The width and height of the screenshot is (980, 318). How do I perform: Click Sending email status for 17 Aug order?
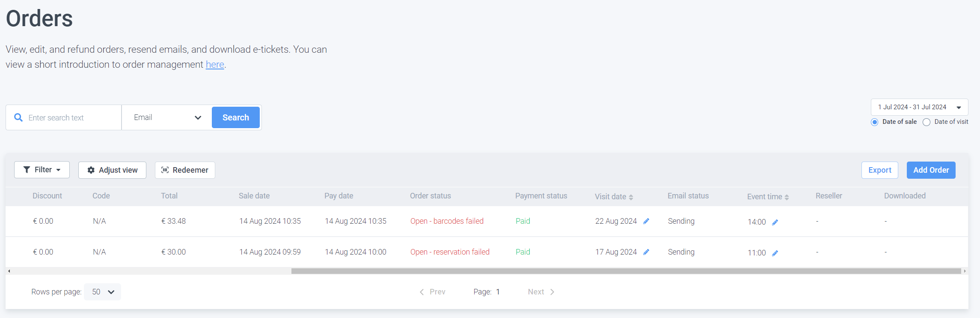click(x=681, y=252)
